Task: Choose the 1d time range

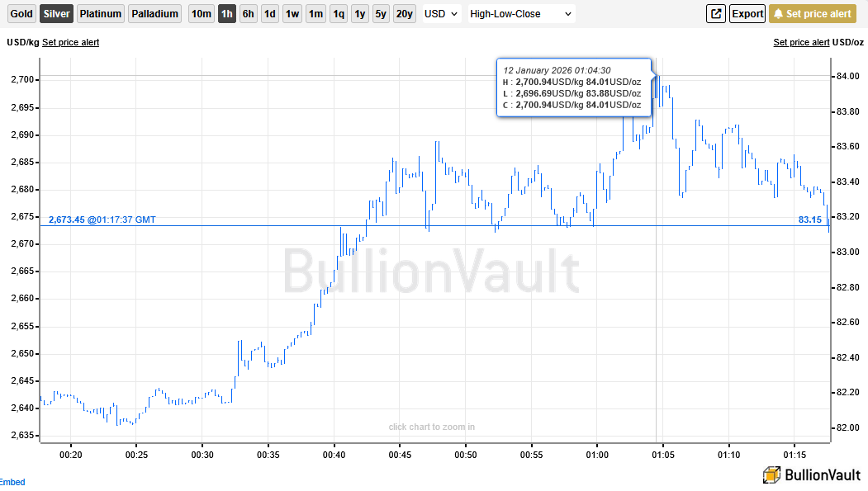Action: click(269, 14)
